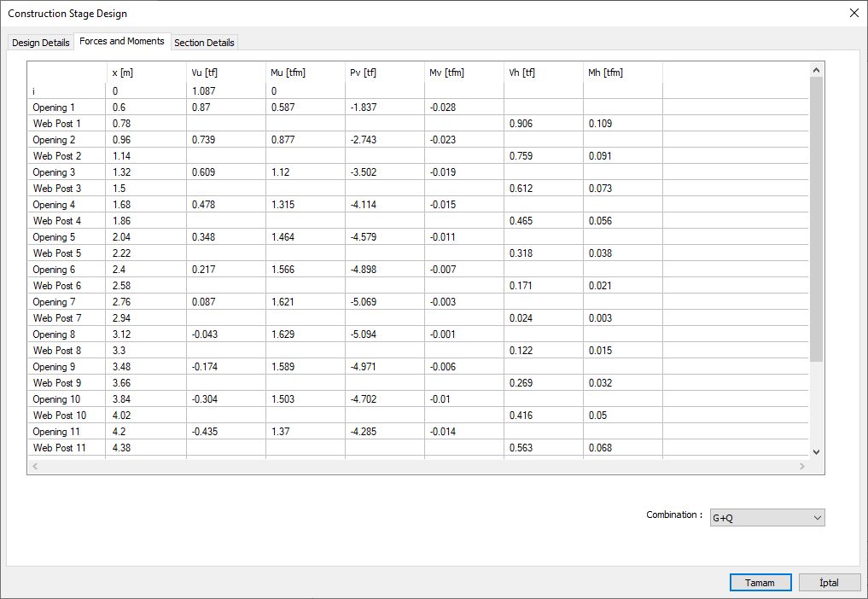Image resolution: width=868 pixels, height=599 pixels.
Task: Select the Opening 10 row label
Action: pos(56,399)
